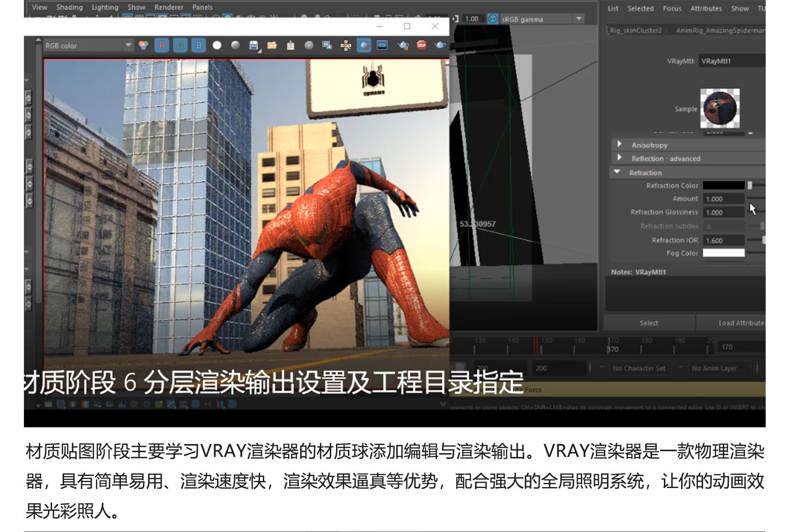
Task: Click the material Sample preview swatch
Action: click(x=720, y=109)
